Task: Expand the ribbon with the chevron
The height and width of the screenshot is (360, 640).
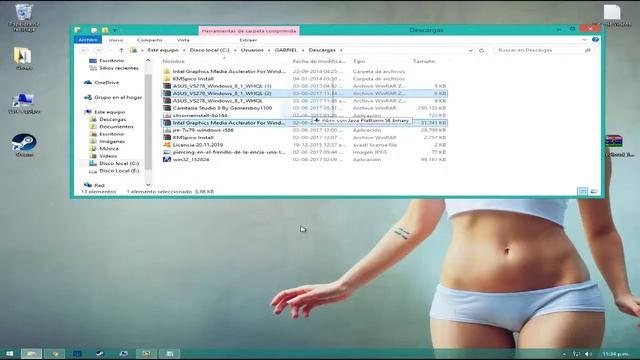Action: pyautogui.click(x=584, y=40)
